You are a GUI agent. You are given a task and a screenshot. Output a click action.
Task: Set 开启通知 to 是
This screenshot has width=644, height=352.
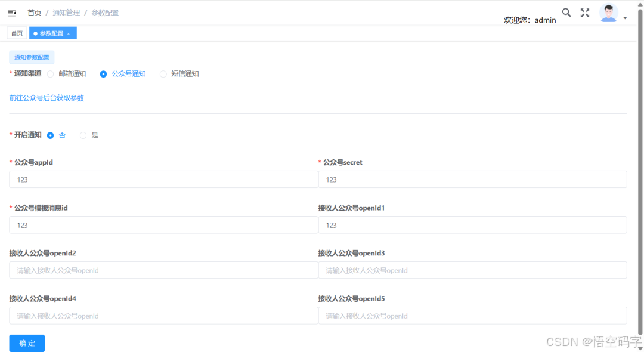click(89, 135)
